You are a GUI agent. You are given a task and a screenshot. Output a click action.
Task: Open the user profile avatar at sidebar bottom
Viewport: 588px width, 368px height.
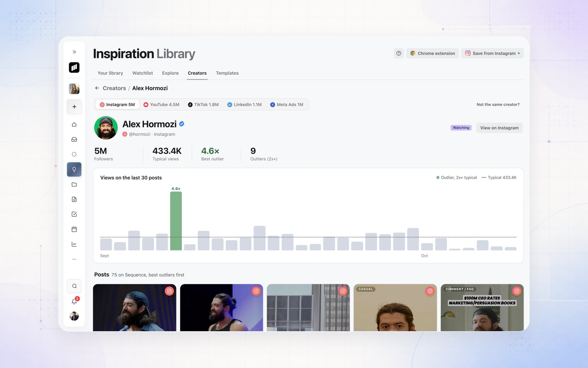coord(74,316)
